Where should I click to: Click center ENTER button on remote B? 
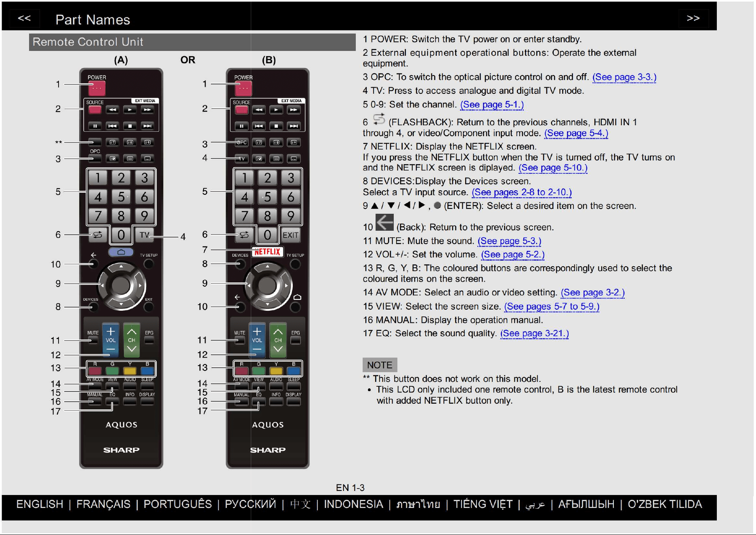(x=267, y=285)
